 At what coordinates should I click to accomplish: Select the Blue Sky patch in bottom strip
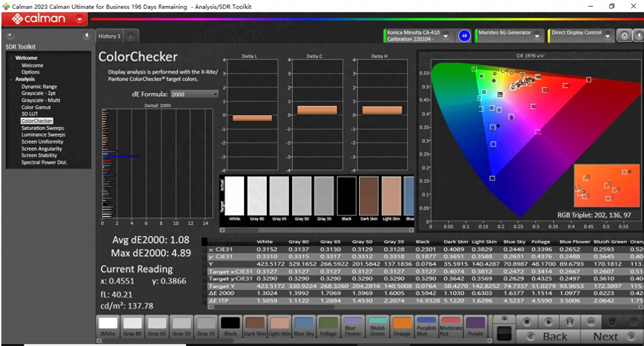tap(304, 327)
